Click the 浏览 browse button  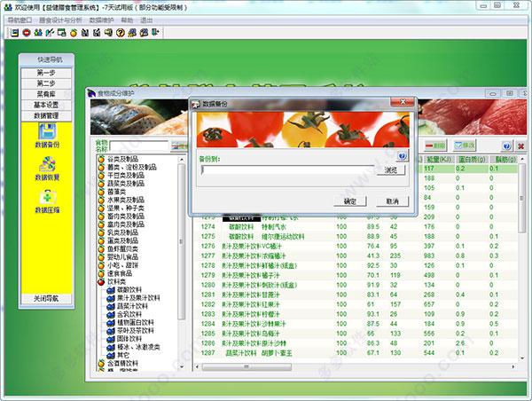click(391, 169)
